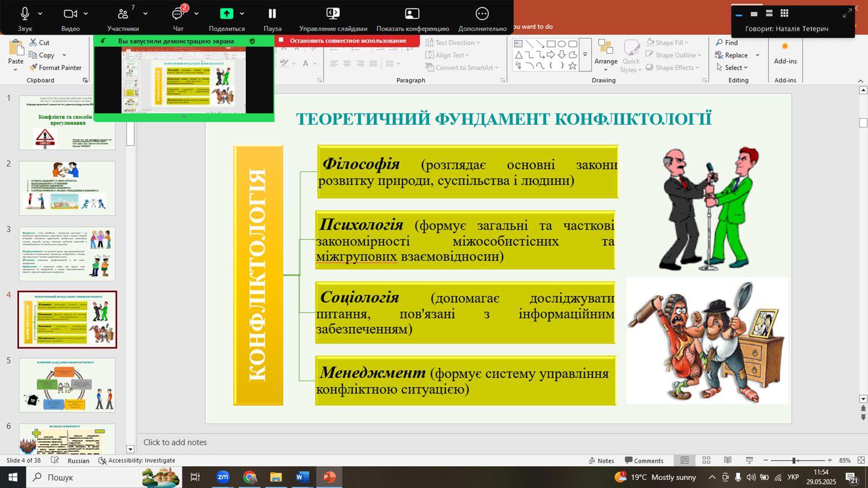Open Clipboard dialog launcher
The image size is (868, 488).
[85, 81]
